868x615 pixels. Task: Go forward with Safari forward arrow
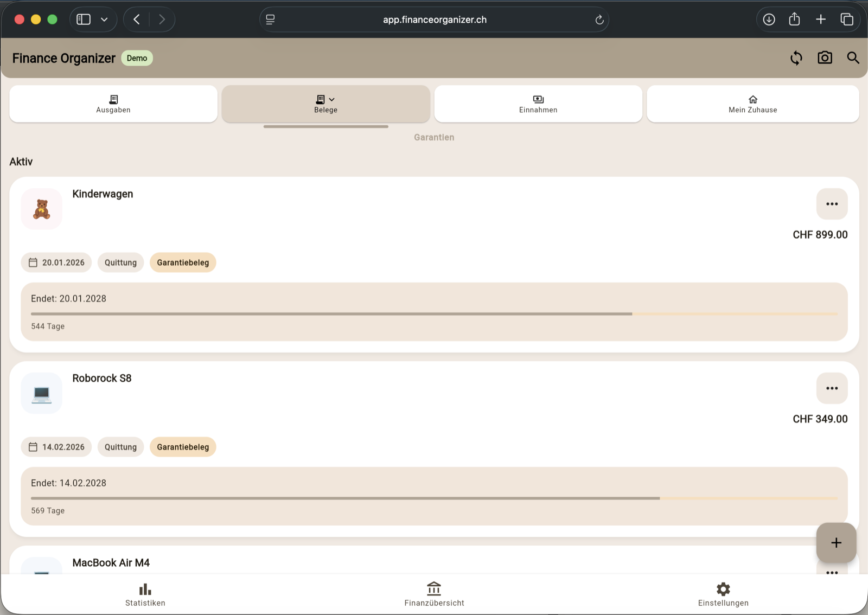click(162, 20)
